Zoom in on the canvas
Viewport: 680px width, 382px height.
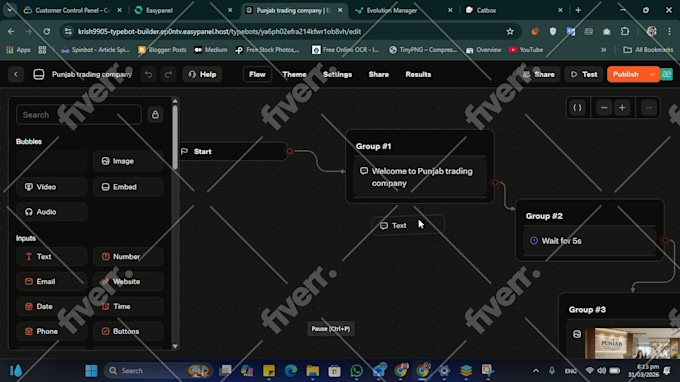point(622,108)
